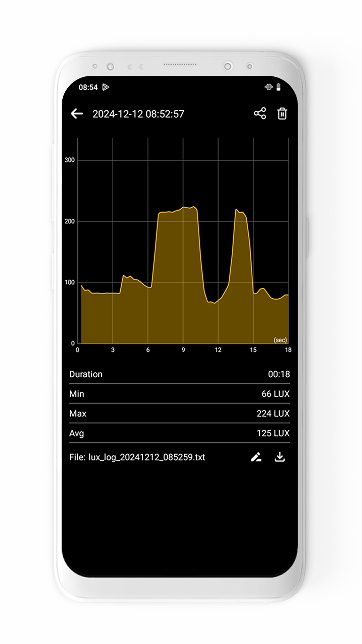The image size is (362, 644).
Task: Tap the Play Store notification icon
Action: pos(106,87)
